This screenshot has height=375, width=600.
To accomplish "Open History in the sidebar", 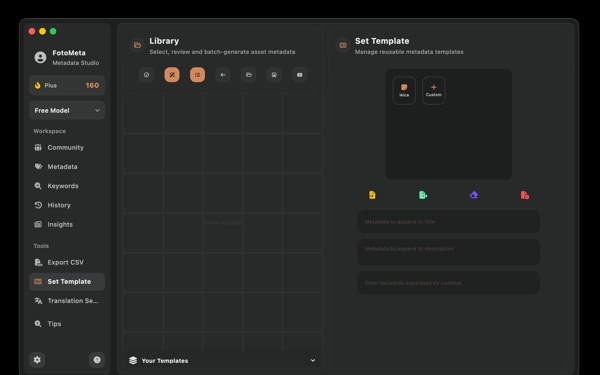I will pos(67,205).
